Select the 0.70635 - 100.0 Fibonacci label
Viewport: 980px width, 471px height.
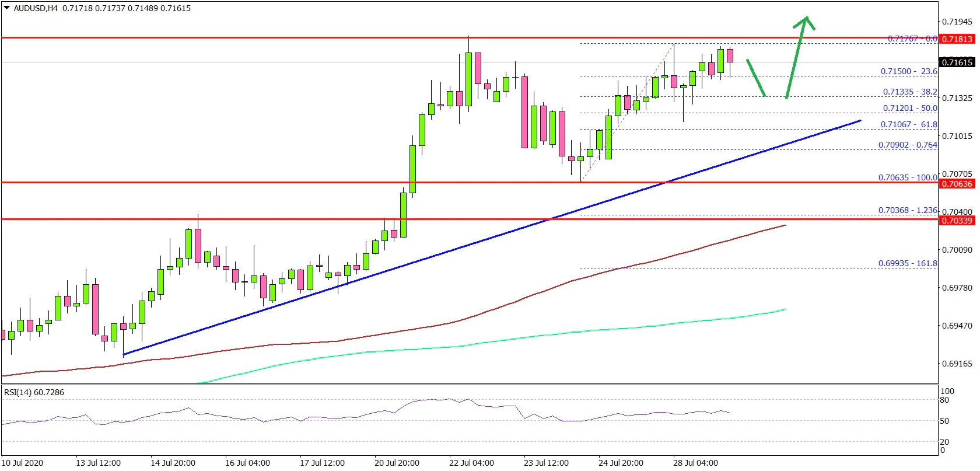[908, 177]
